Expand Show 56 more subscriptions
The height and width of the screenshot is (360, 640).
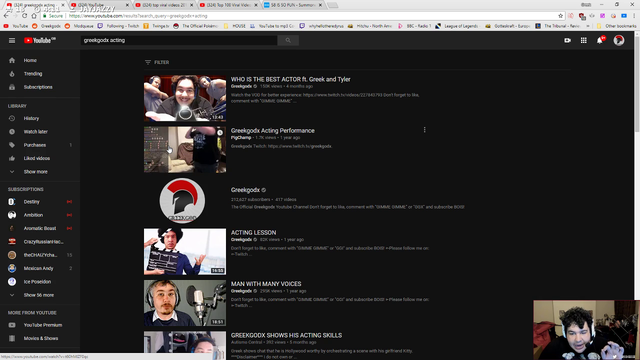[x=40, y=295]
